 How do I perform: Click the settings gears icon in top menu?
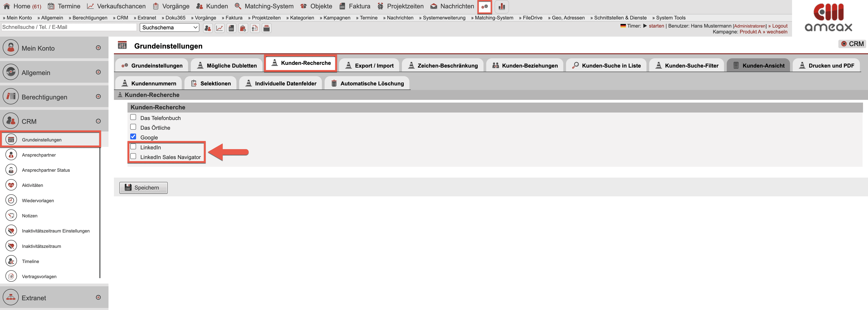point(485,6)
